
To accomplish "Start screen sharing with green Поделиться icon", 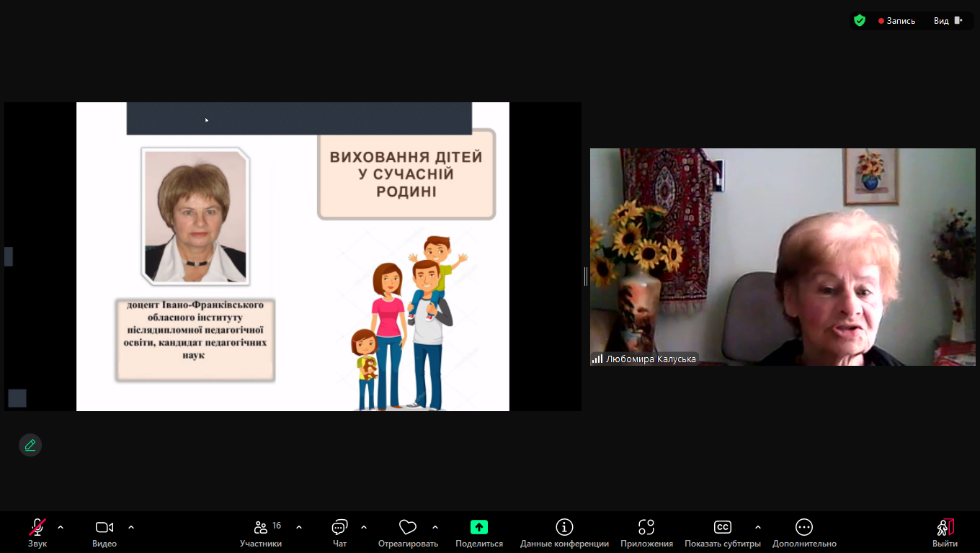I will click(x=479, y=527).
